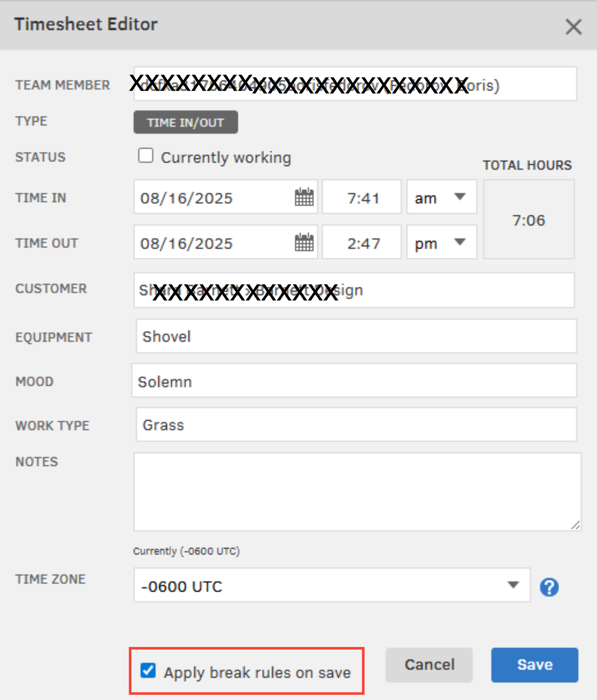The height and width of the screenshot is (700, 597).
Task: Open the Time Out date calendar picker
Action: coord(304,242)
